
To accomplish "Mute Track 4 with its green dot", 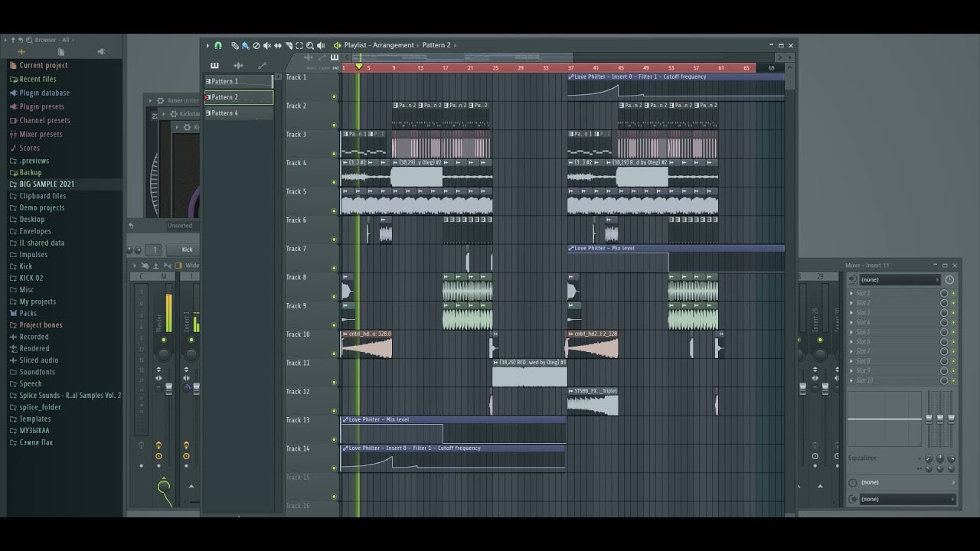I will (x=334, y=182).
